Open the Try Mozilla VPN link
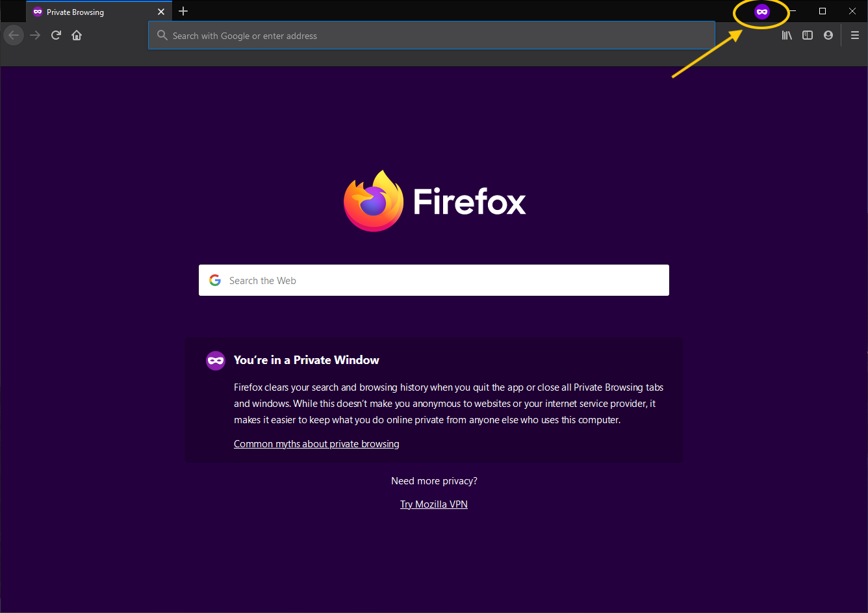This screenshot has height=613, width=868. pyautogui.click(x=434, y=504)
